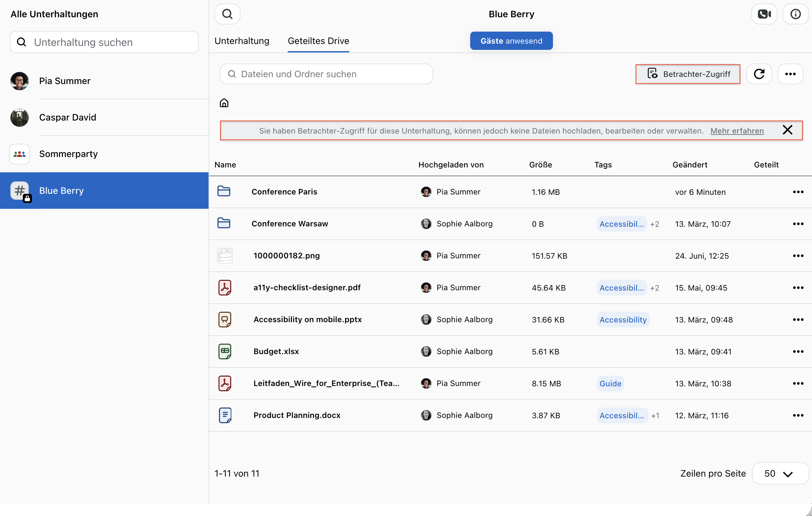This screenshot has width=812, height=516.
Task: Open options menu for Budget.xlsx row
Action: (x=798, y=351)
